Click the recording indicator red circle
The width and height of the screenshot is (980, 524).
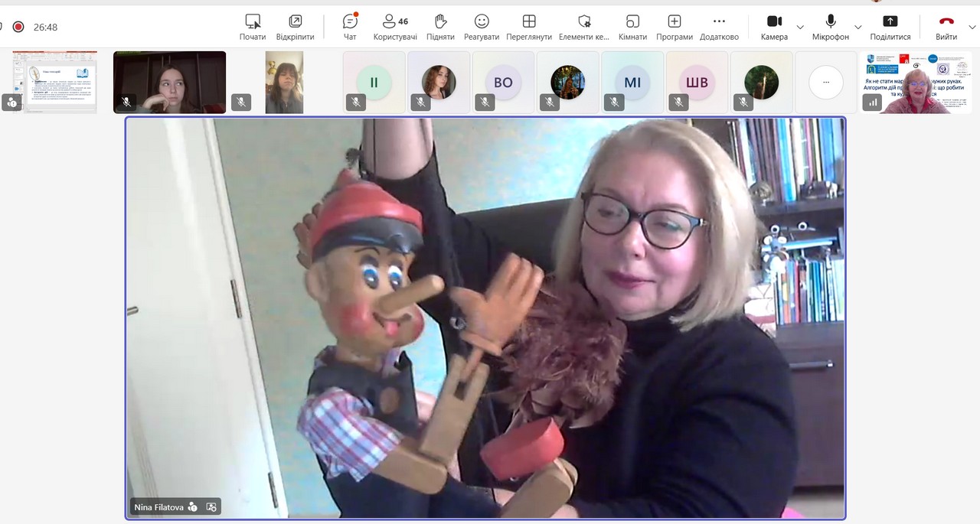[x=18, y=27]
